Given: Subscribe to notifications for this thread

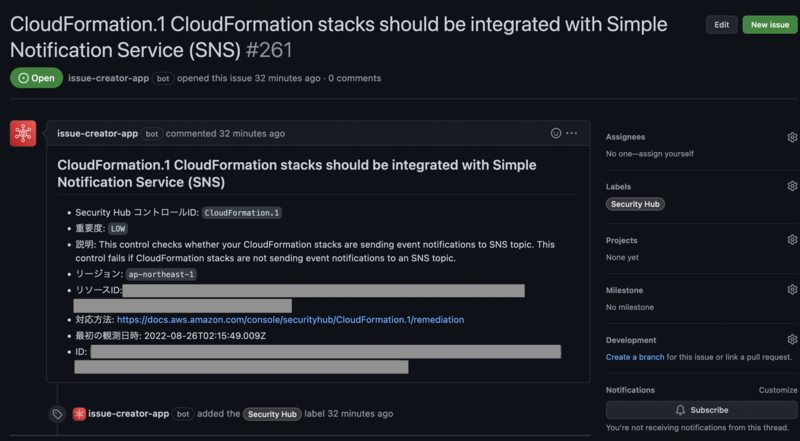Looking at the screenshot, I should point(702,410).
